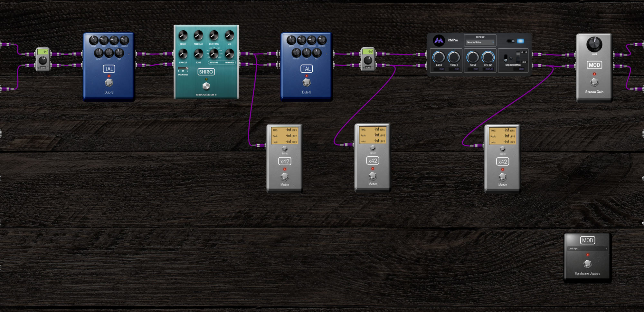Click the Cutoff knob on the Dub-3 after Shiroverb
Viewport: 644px width, 312px height.
tap(296, 53)
